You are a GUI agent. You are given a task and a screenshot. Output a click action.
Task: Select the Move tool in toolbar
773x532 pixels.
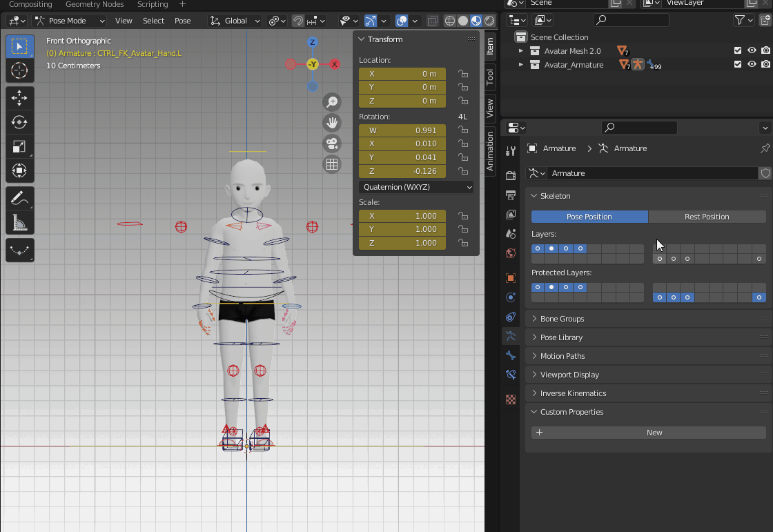point(19,98)
